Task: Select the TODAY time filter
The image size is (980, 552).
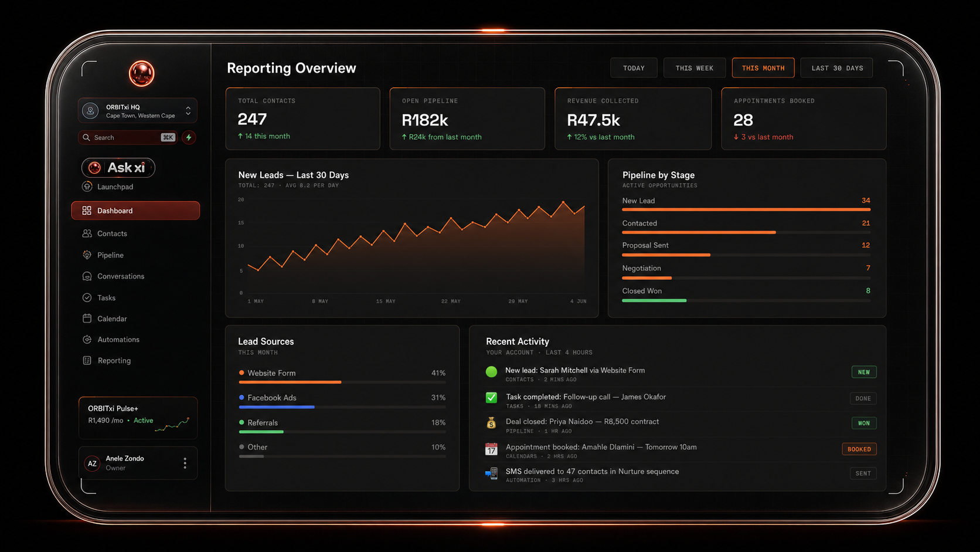Action: (634, 68)
